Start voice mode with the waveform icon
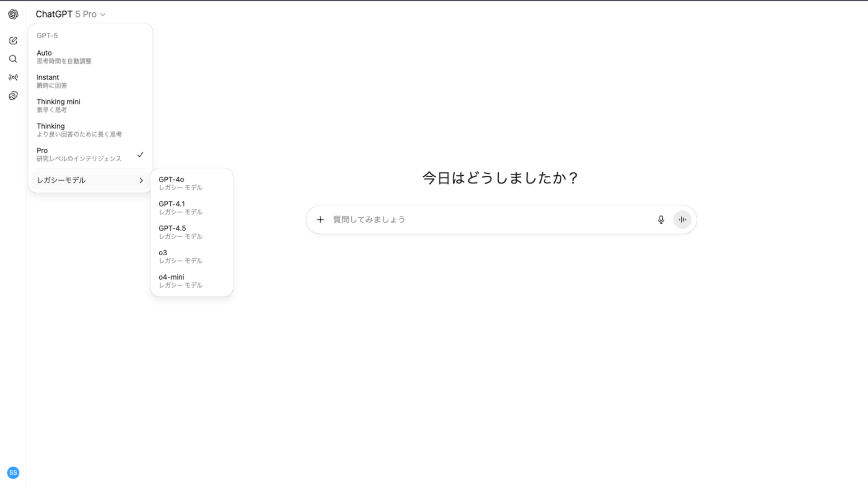 (x=682, y=220)
